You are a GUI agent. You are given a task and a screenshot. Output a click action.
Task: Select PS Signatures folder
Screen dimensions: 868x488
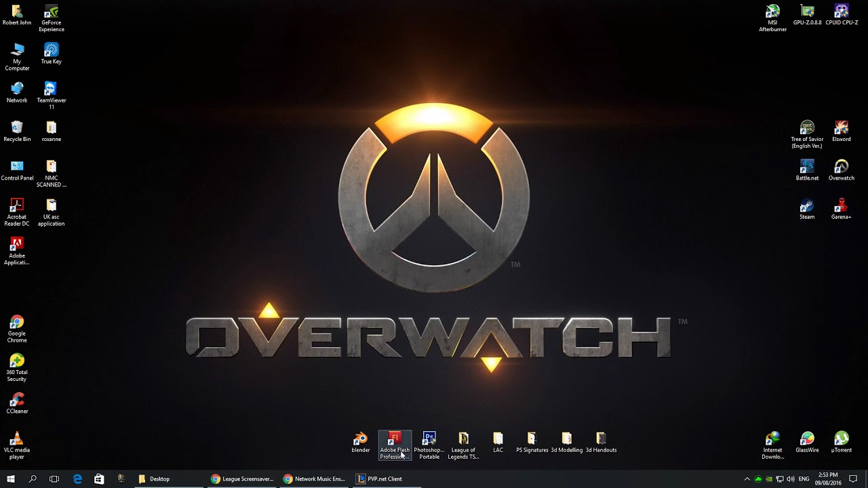point(532,442)
